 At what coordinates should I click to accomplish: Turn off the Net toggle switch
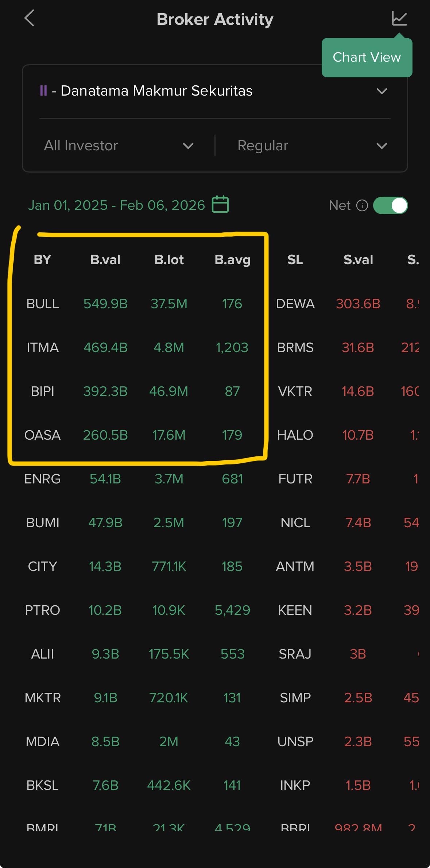(390, 205)
